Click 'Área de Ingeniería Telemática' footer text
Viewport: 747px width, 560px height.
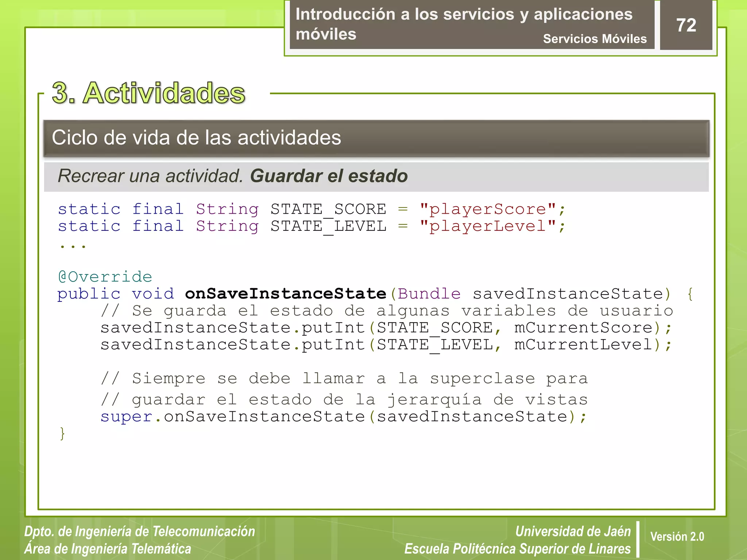click(x=108, y=549)
